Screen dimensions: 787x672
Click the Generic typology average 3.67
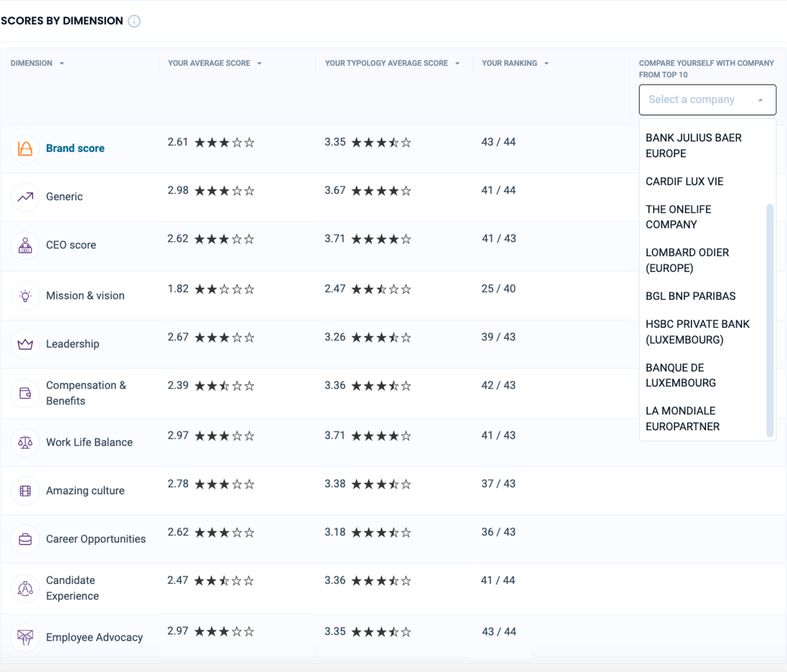point(335,190)
